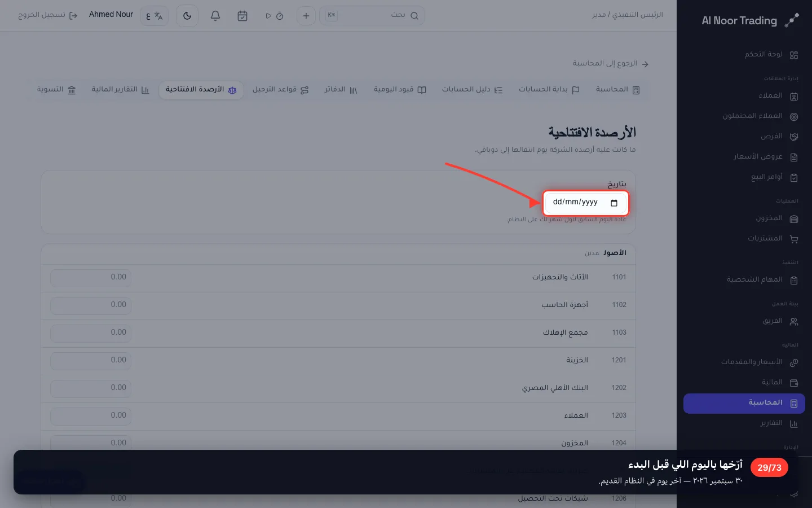Open the Ahmed Nour user profile

click(111, 15)
